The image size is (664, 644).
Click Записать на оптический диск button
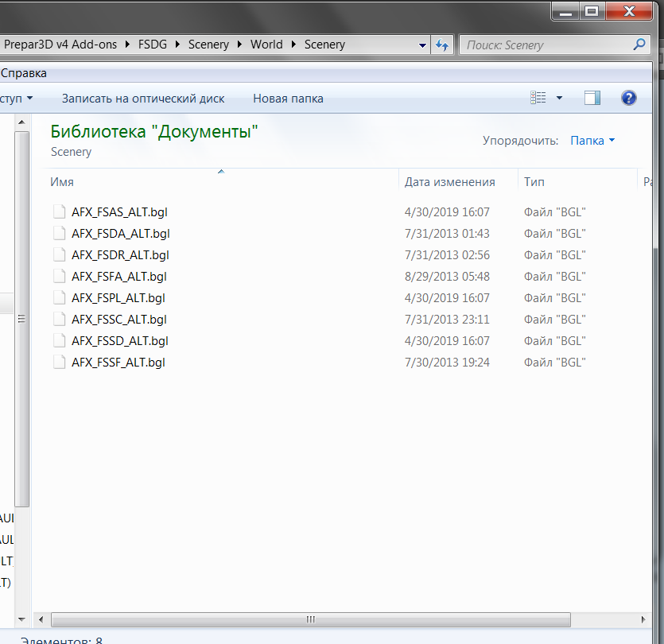[143, 99]
